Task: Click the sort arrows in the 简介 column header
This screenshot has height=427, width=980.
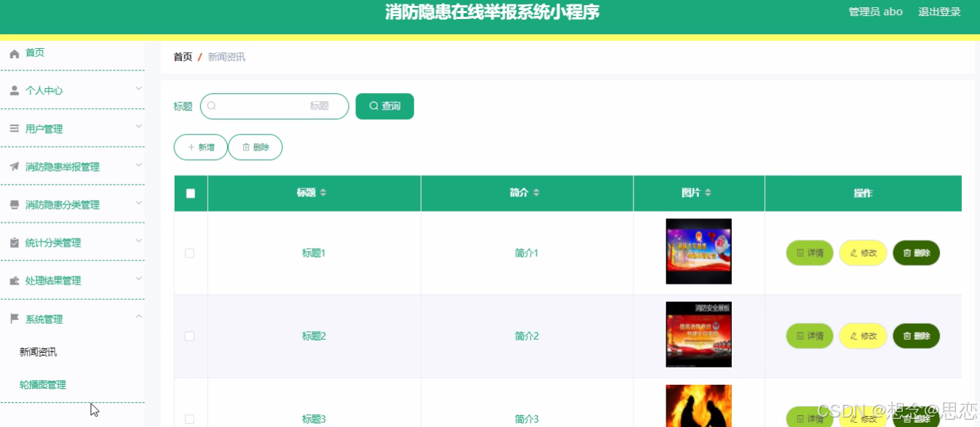Action: tap(536, 193)
